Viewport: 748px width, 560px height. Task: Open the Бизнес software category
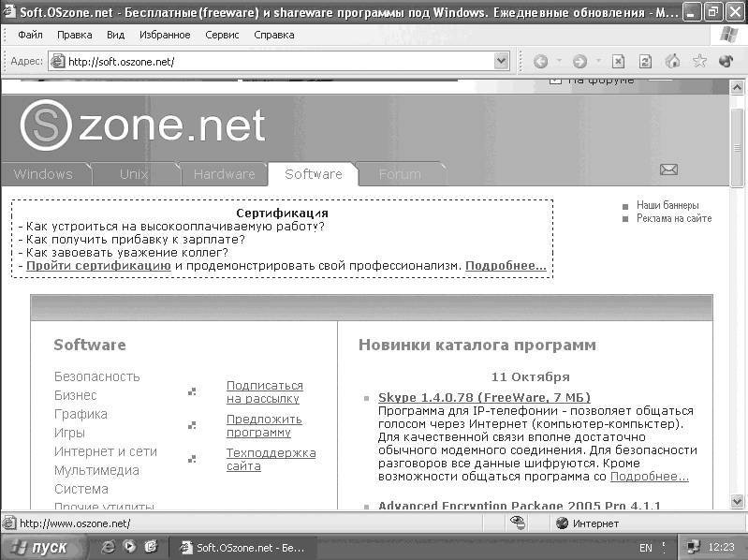[76, 395]
